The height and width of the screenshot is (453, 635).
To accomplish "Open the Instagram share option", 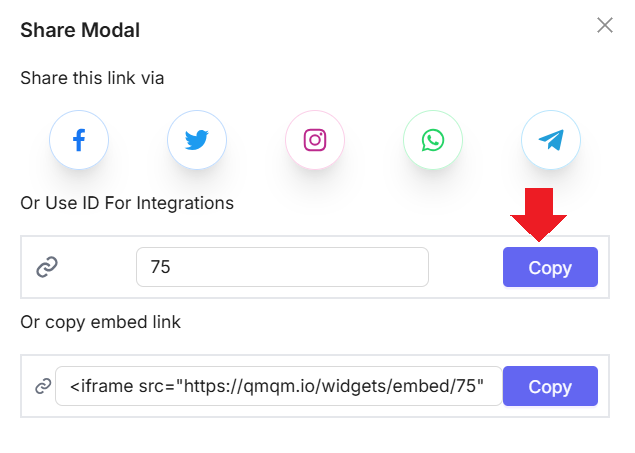I will 315,140.
